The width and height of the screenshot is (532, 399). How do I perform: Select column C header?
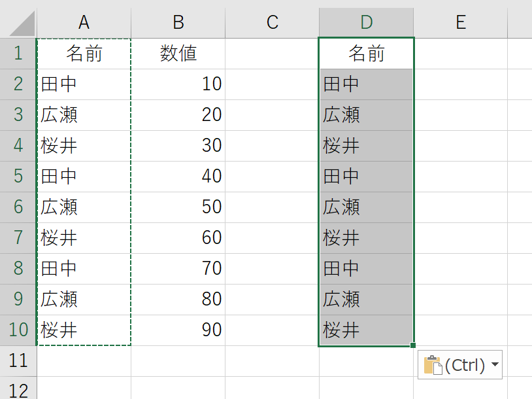pyautogui.click(x=272, y=22)
